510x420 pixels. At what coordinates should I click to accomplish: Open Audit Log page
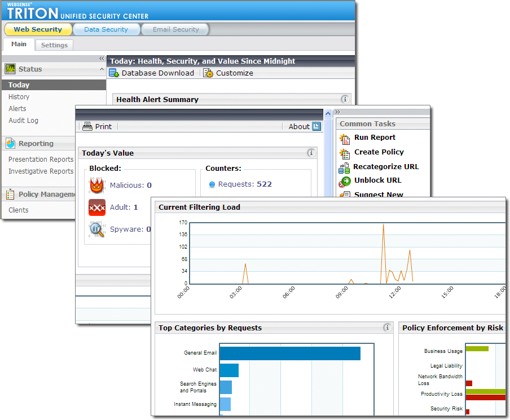click(24, 121)
